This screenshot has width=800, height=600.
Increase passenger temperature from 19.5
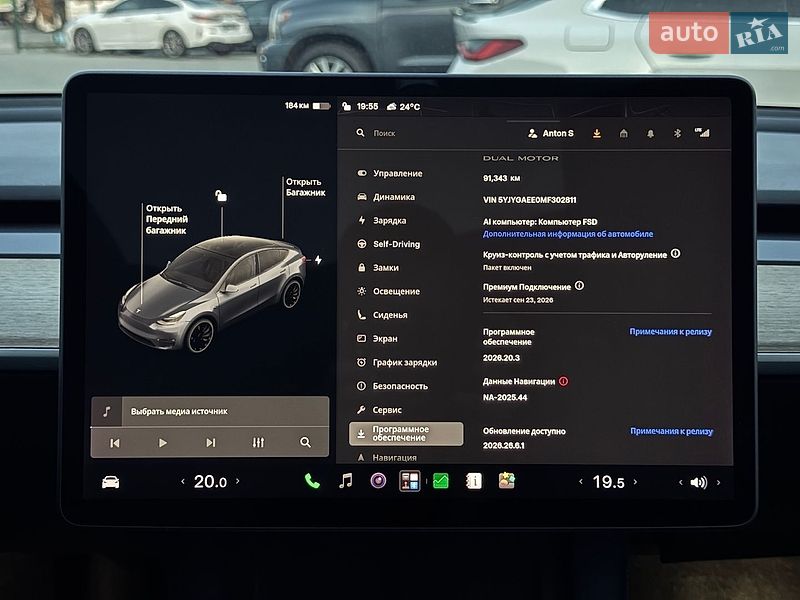(x=635, y=481)
